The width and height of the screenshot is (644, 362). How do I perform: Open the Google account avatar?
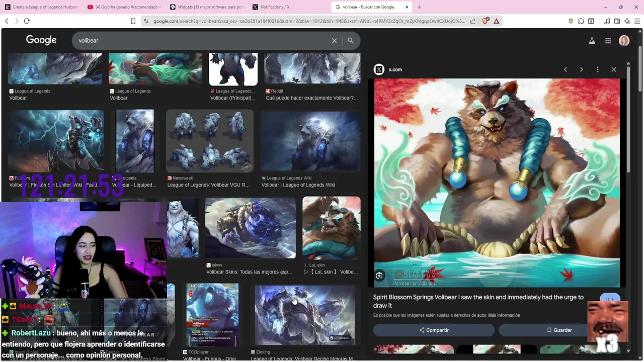[624, 41]
